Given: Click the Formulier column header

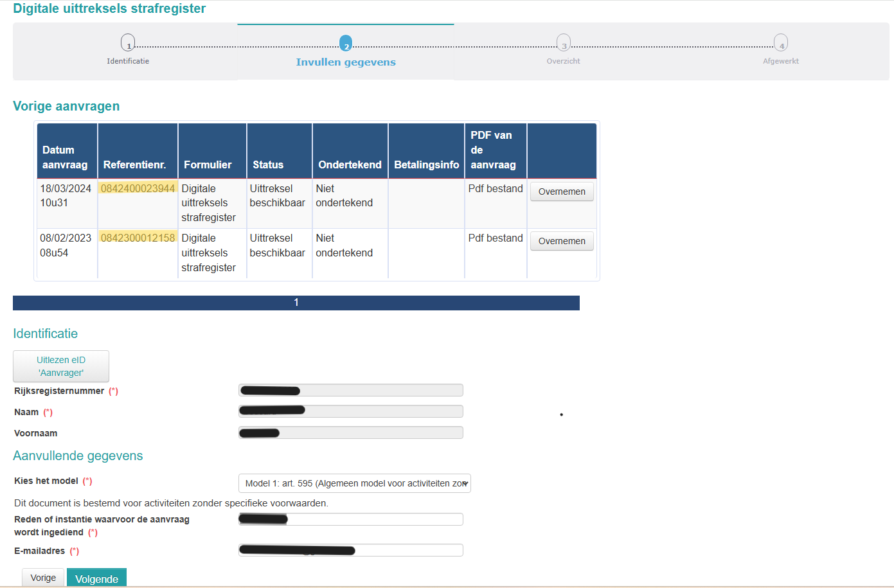Looking at the screenshot, I should pos(212,151).
